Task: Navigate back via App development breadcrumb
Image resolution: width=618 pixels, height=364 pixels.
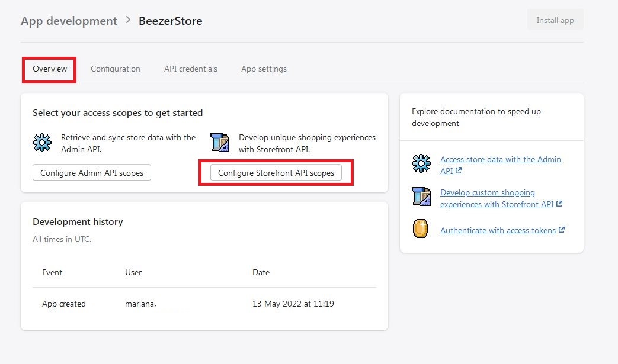Action: click(69, 21)
